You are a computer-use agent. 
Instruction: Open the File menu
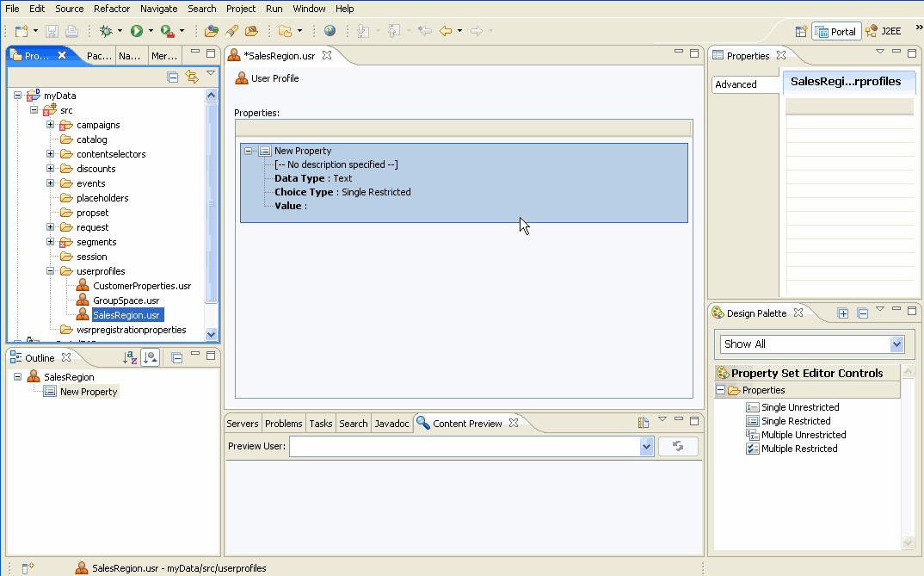click(12, 9)
